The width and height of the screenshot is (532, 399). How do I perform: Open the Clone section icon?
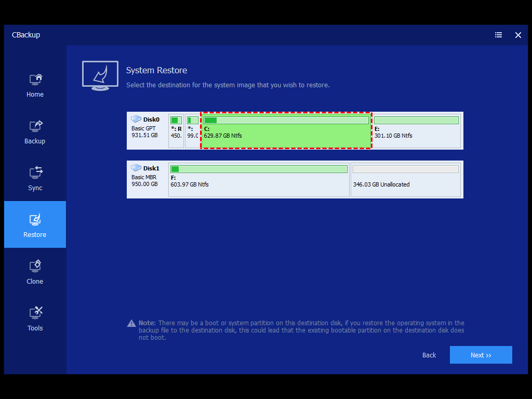coord(35,267)
